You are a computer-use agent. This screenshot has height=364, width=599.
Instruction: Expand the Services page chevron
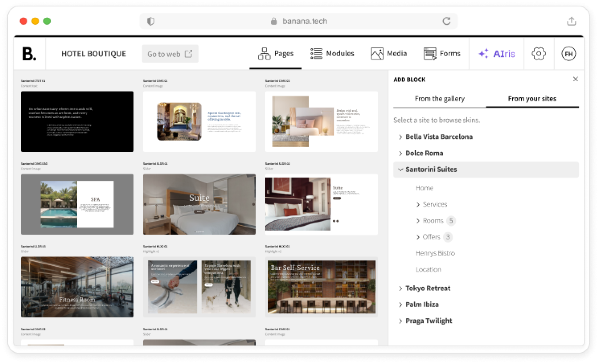click(x=418, y=204)
